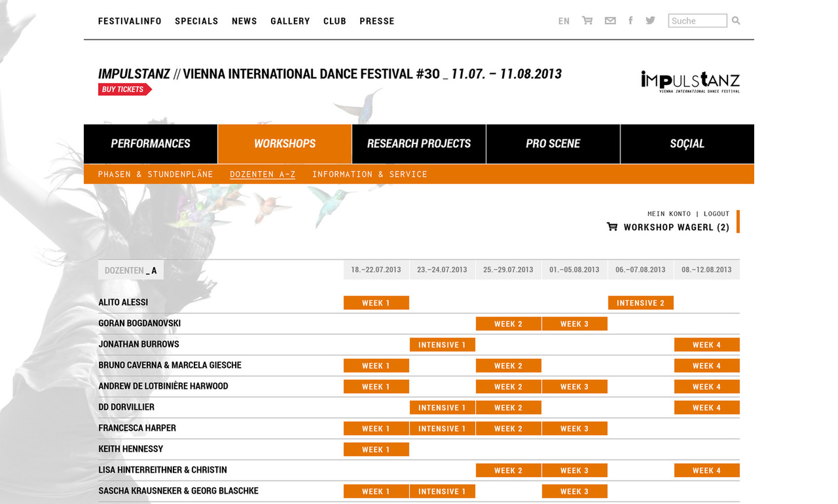This screenshot has width=838, height=504.
Task: Select the Pro Scene tab
Action: pyautogui.click(x=553, y=143)
